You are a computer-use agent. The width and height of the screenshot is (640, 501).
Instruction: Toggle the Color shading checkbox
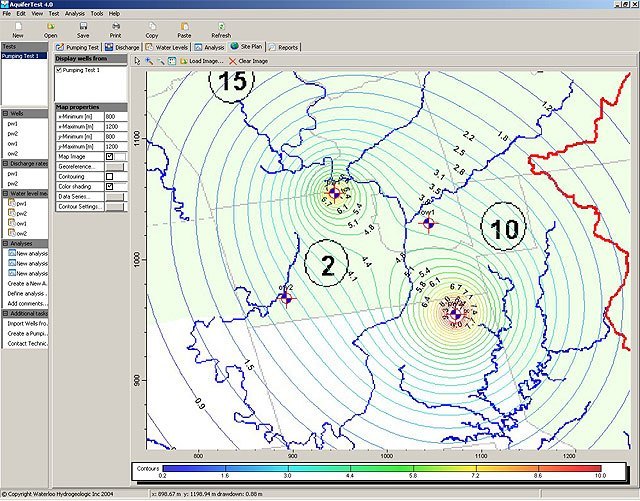tap(109, 187)
